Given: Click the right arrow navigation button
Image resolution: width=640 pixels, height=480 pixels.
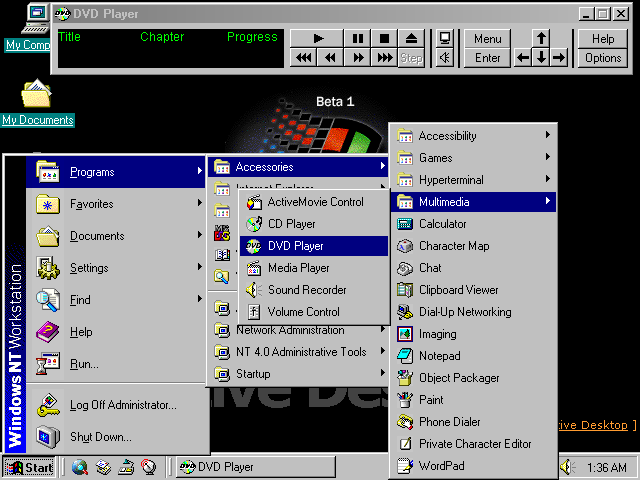Looking at the screenshot, I should [x=559, y=58].
